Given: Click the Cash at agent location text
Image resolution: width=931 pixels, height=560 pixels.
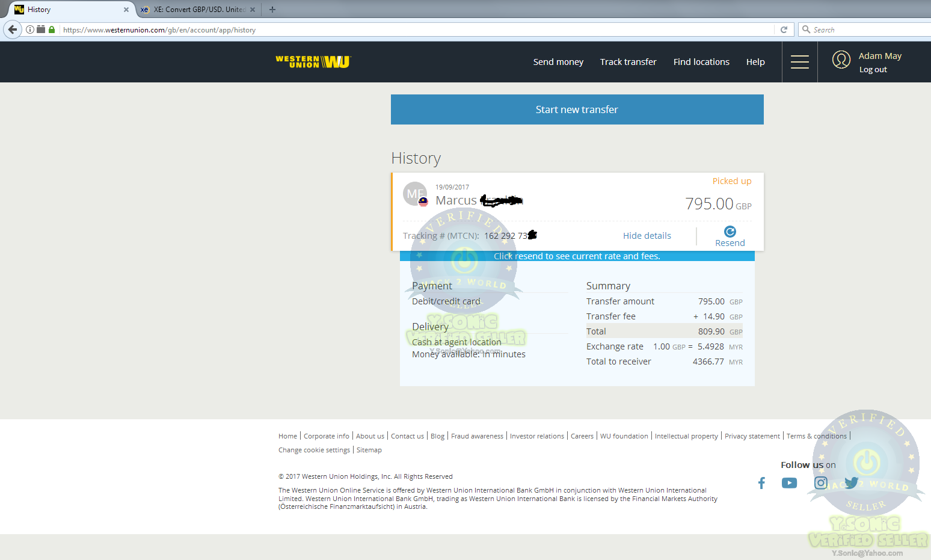Looking at the screenshot, I should click(x=456, y=342).
